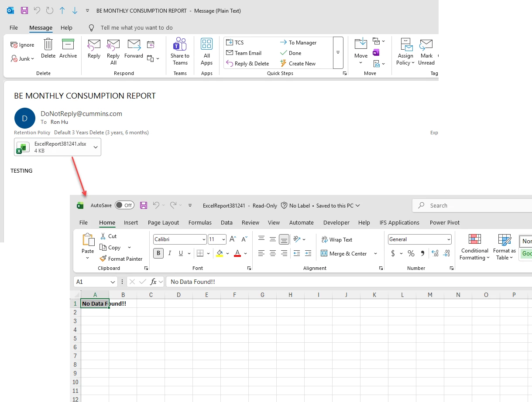532x402 pixels.
Task: Click Format Painter in Excel
Action: click(121, 259)
